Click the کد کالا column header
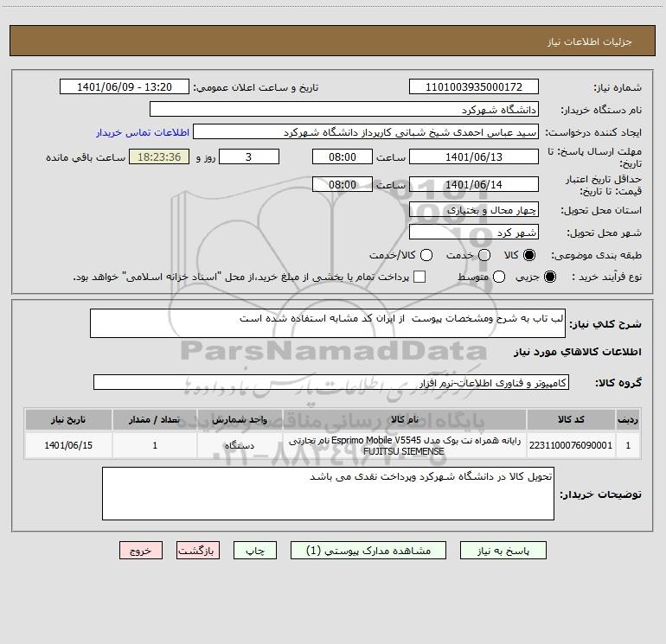Screen dimensions: 666x644 (571, 419)
